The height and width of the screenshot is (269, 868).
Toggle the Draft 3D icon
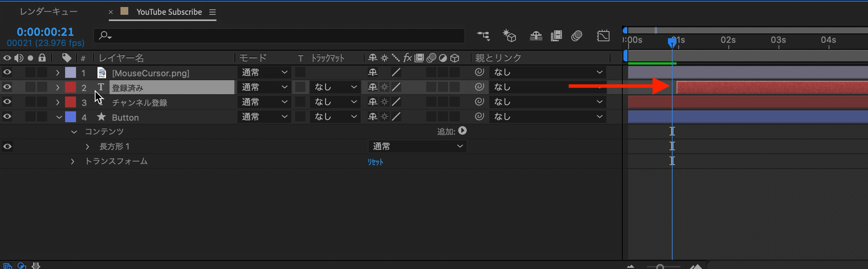pos(509,36)
